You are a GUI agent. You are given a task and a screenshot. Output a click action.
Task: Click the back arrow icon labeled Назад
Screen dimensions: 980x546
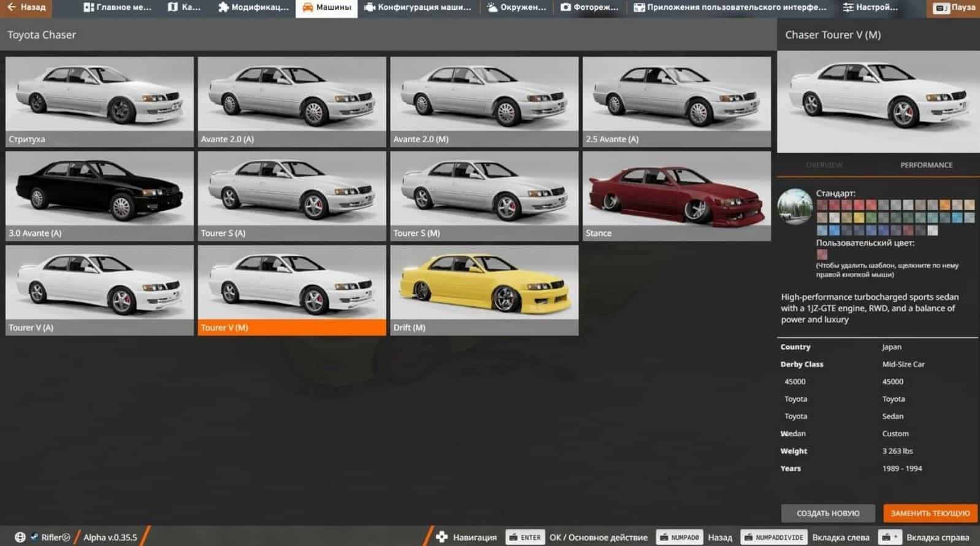pos(12,7)
